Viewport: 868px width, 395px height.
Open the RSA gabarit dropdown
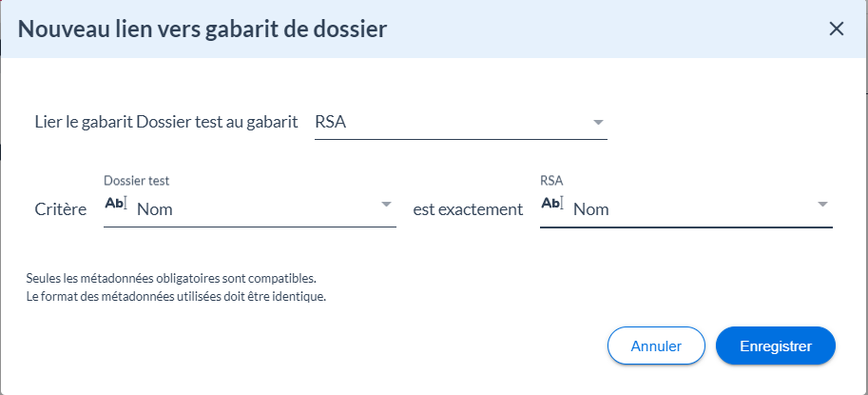coord(447,123)
